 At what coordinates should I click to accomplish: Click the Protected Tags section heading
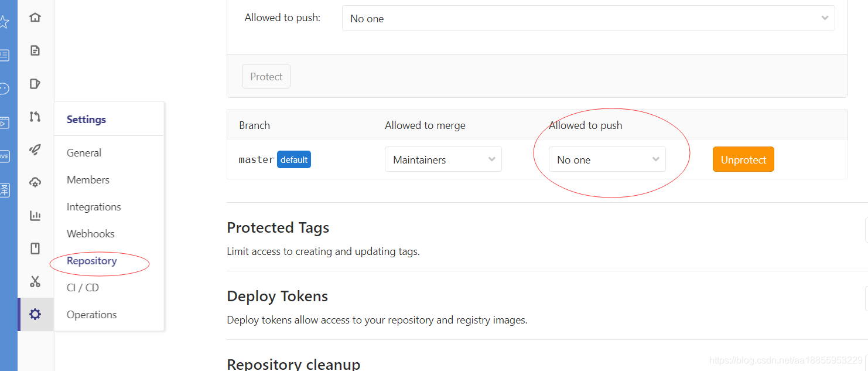278,227
